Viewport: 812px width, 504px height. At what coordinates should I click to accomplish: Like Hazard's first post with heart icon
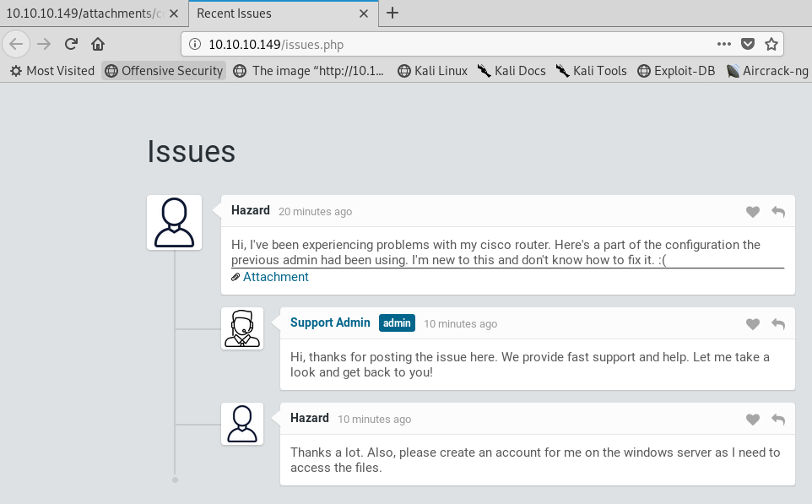(752, 211)
